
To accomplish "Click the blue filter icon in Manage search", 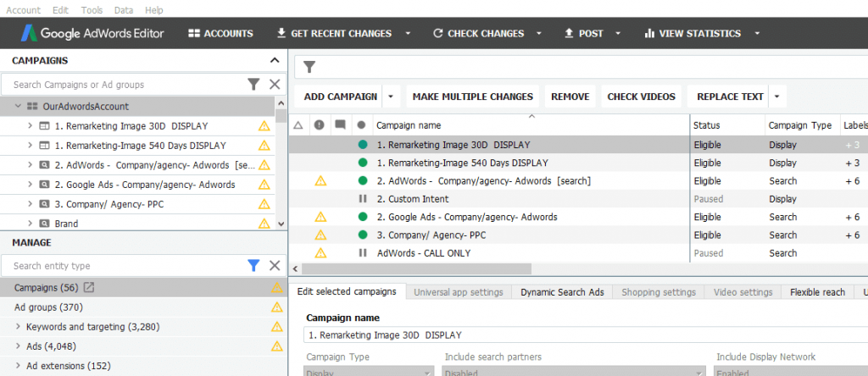I will (253, 266).
